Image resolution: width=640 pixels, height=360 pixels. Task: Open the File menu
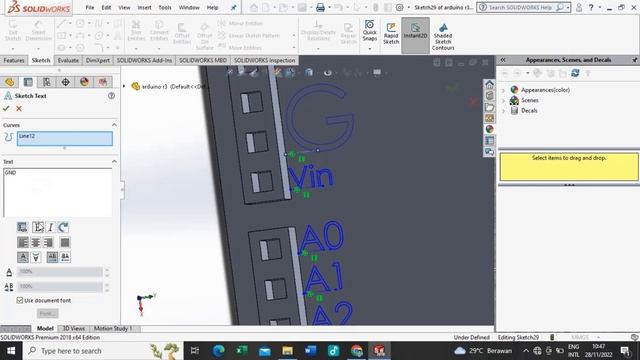90,7
